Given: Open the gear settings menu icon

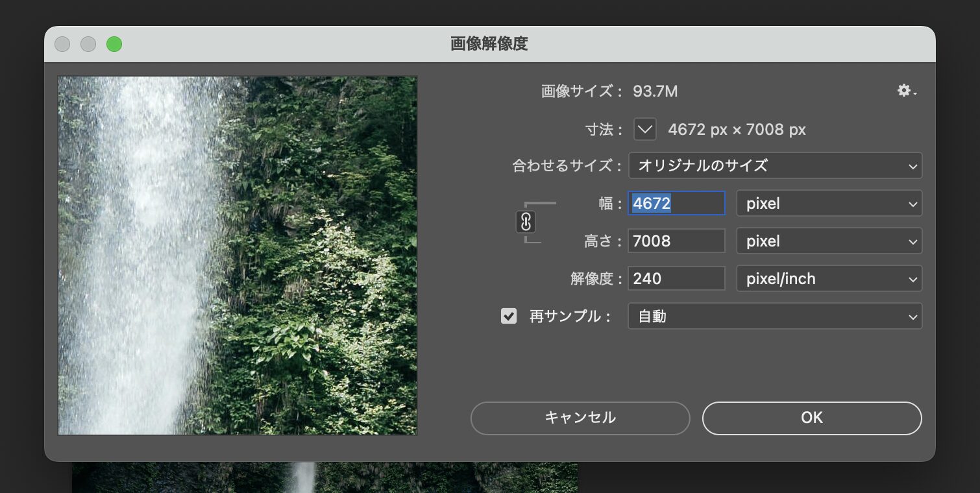Looking at the screenshot, I should pos(906,91).
